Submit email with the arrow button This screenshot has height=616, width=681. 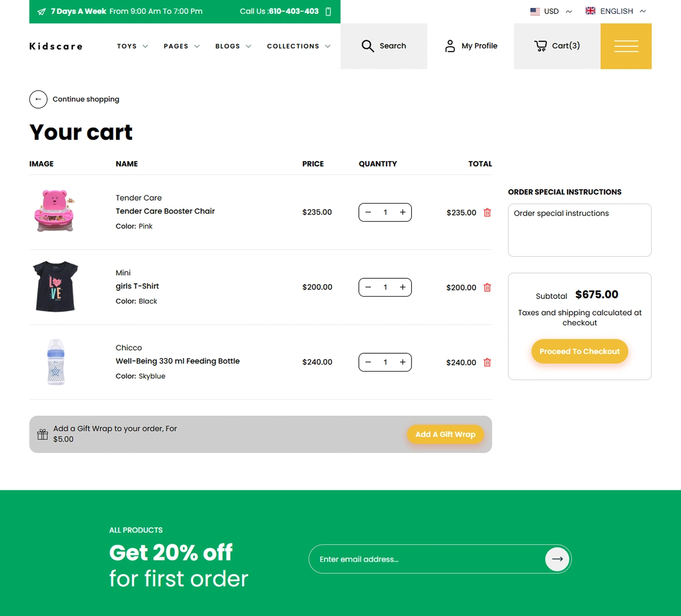pyautogui.click(x=557, y=559)
